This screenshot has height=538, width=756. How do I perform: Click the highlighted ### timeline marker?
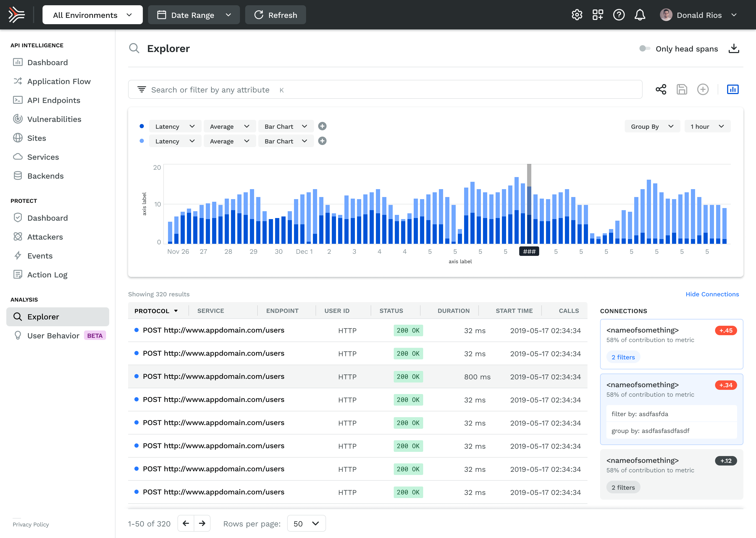[x=529, y=251]
